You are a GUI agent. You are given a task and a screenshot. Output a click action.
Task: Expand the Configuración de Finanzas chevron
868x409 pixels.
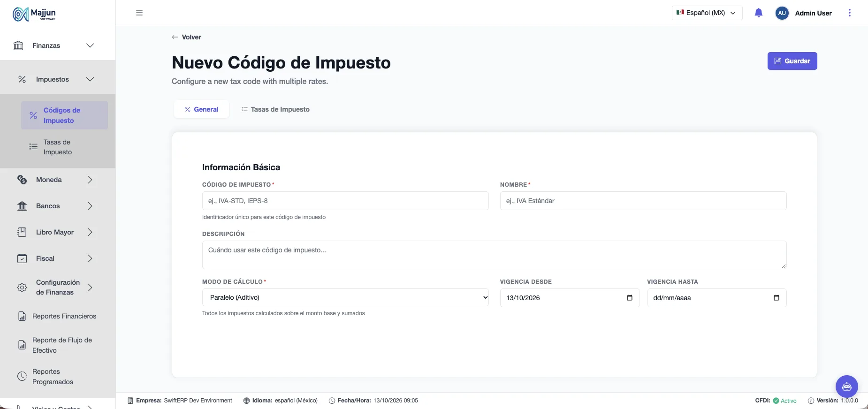[x=90, y=288]
